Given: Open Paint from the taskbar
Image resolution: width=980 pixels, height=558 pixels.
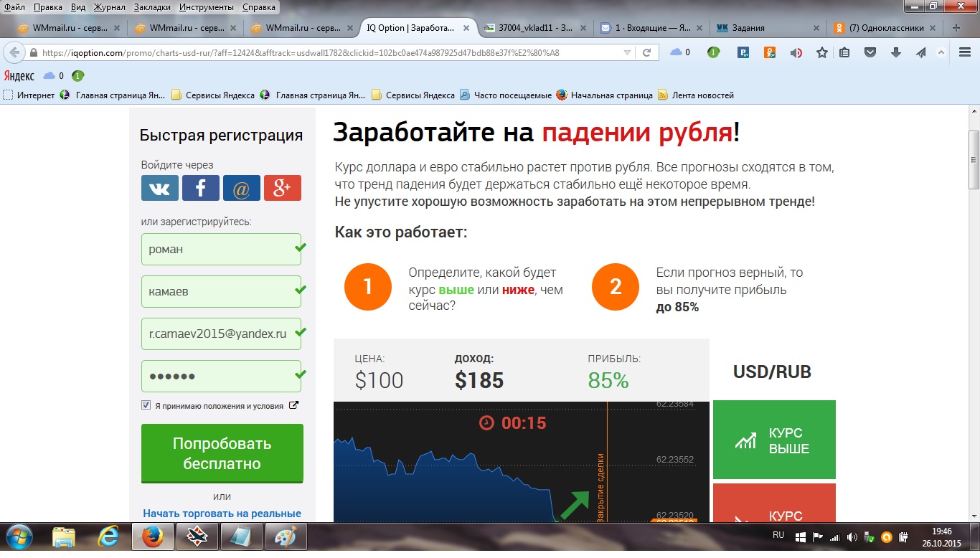Looking at the screenshot, I should [x=286, y=536].
